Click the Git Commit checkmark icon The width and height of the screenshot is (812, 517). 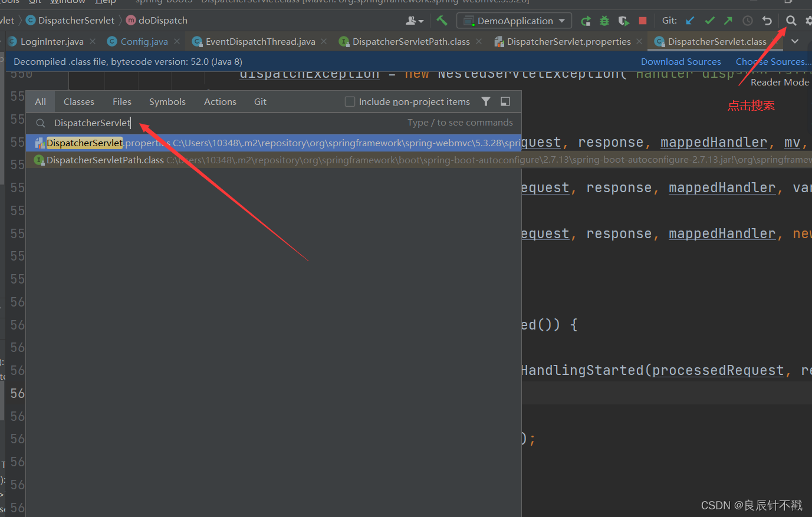coord(709,21)
